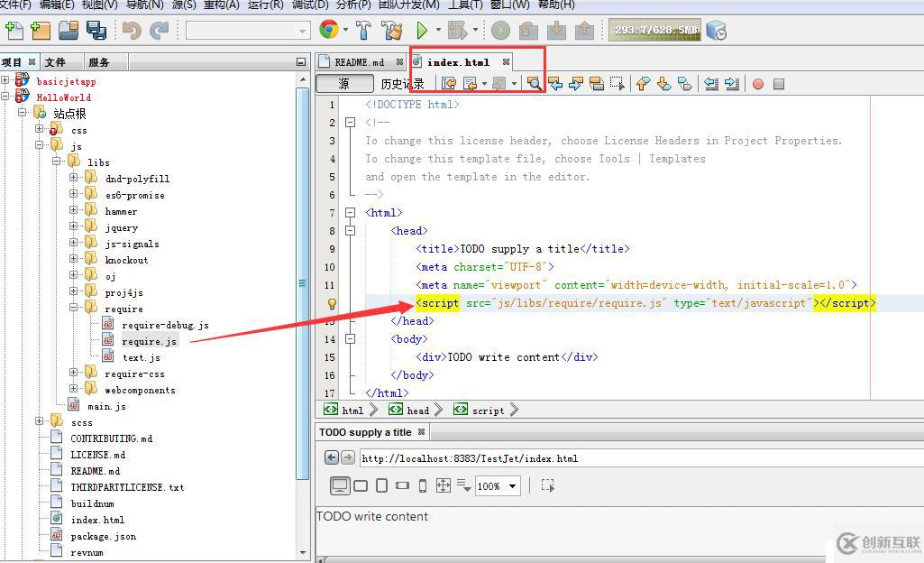Screen dimensions: 924x563
Task: Open the project configuration combo box
Action: point(248,30)
